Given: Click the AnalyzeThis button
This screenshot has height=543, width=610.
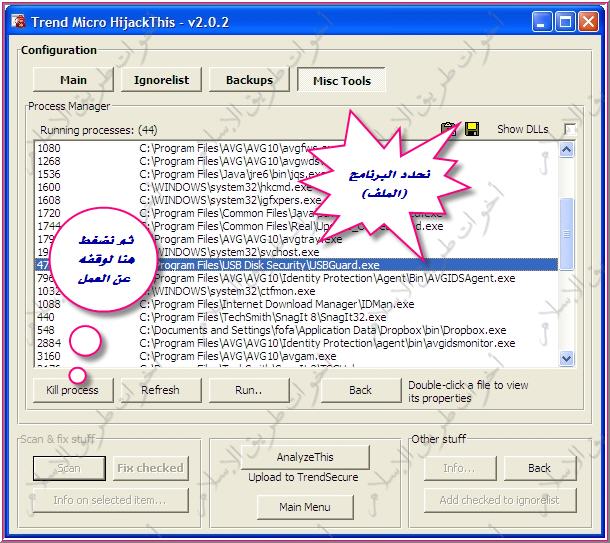Looking at the screenshot, I should click(305, 457).
